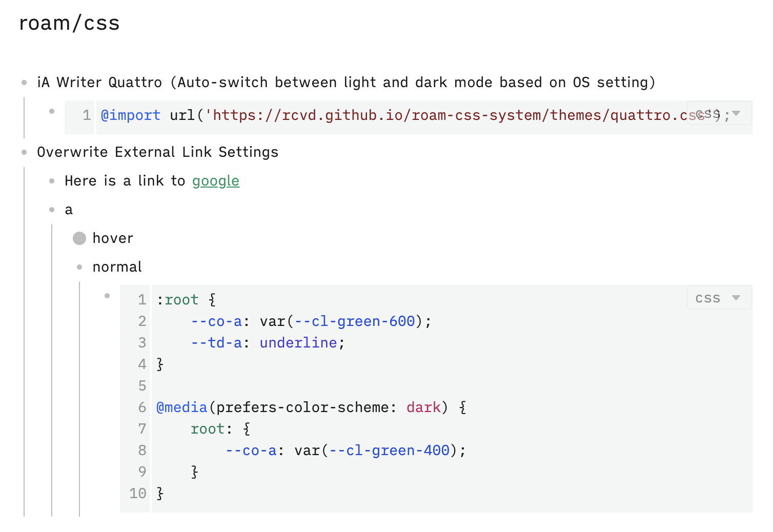Open the css language dropdown on the :root code block
Viewport: 773px width, 532px height.
coord(719,297)
